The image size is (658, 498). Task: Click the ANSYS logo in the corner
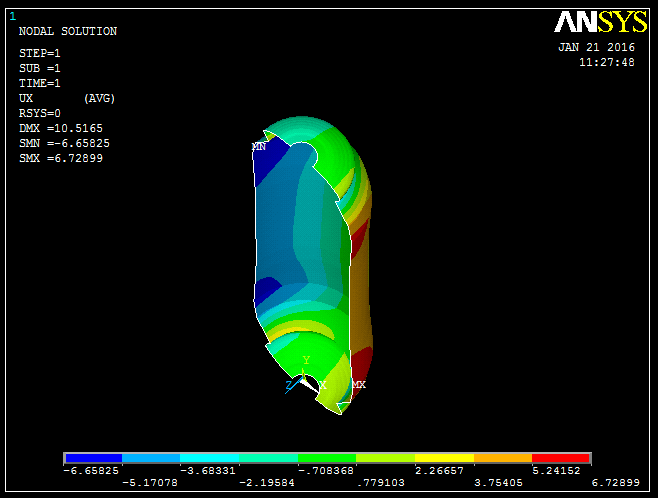601,23
